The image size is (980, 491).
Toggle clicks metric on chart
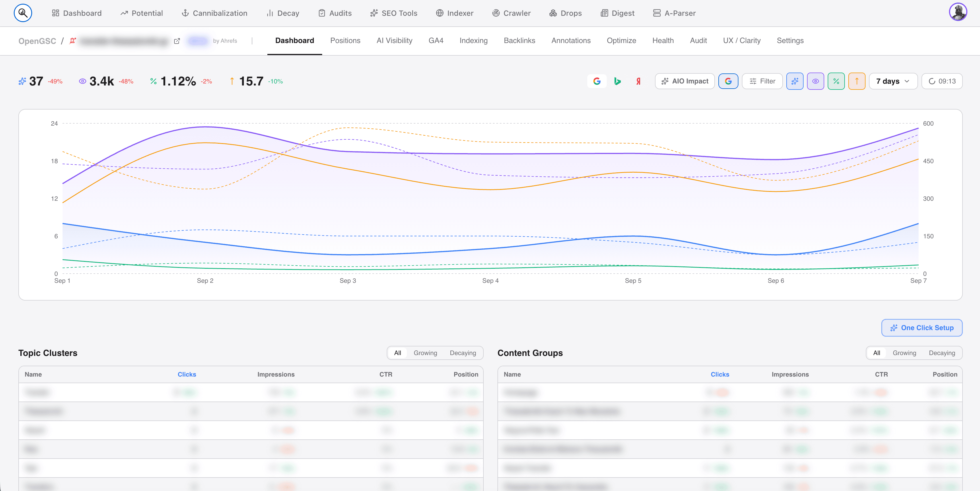[x=795, y=81]
